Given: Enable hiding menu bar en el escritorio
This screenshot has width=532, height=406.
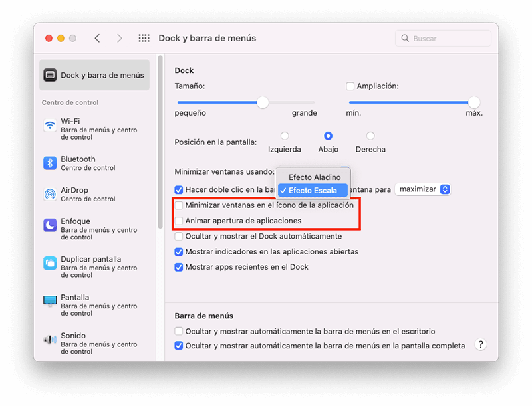Looking at the screenshot, I should tap(178, 331).
